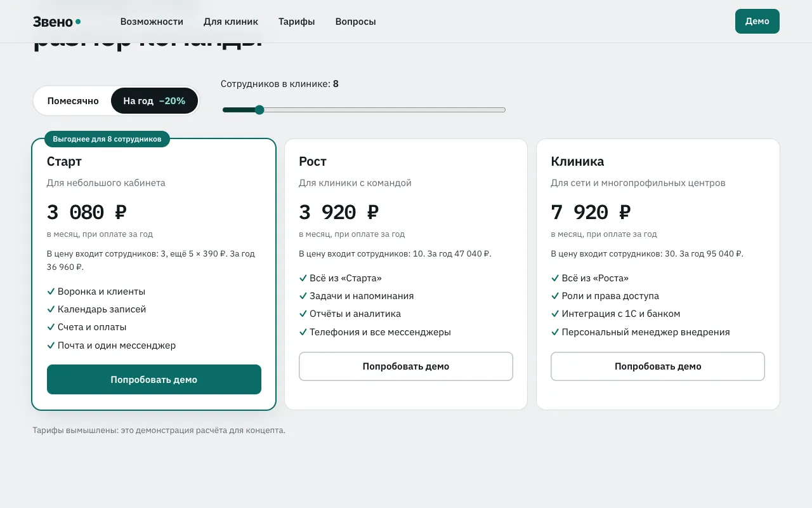Click the Демо button in header
The height and width of the screenshot is (508, 812).
[x=757, y=21]
